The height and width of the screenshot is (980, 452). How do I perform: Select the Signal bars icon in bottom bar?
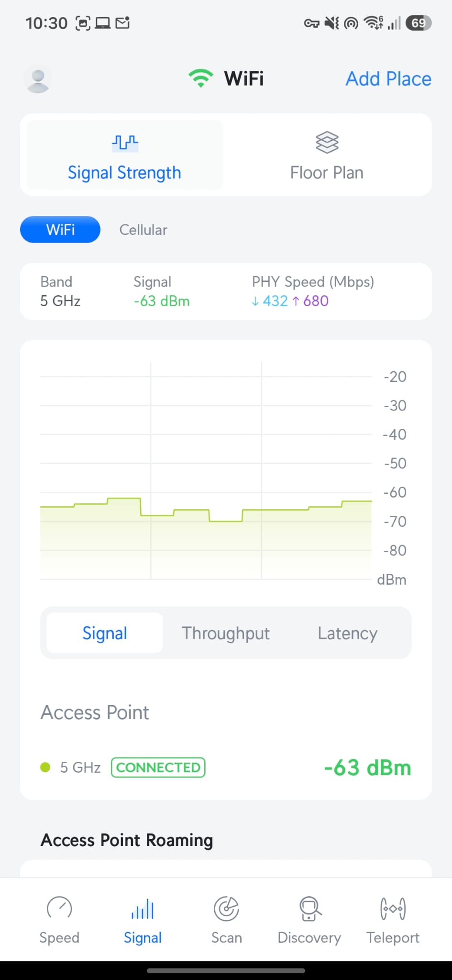pos(143,908)
